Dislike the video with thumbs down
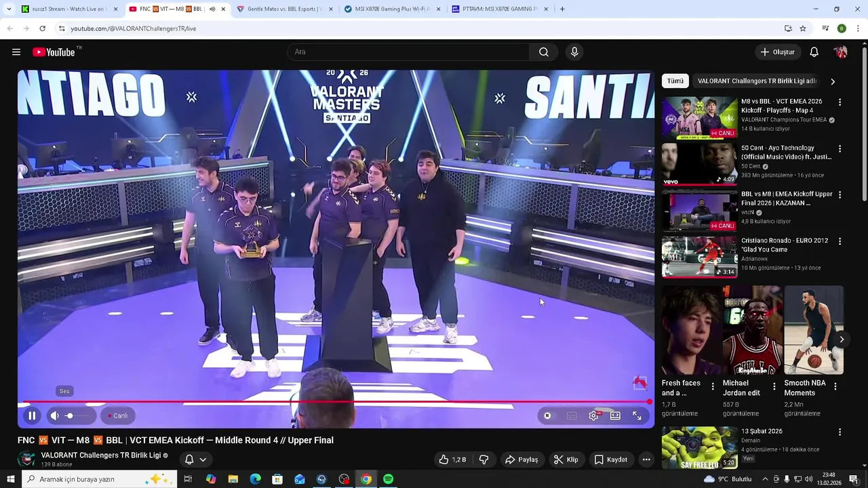Viewport: 868px width, 488px height. [484, 460]
